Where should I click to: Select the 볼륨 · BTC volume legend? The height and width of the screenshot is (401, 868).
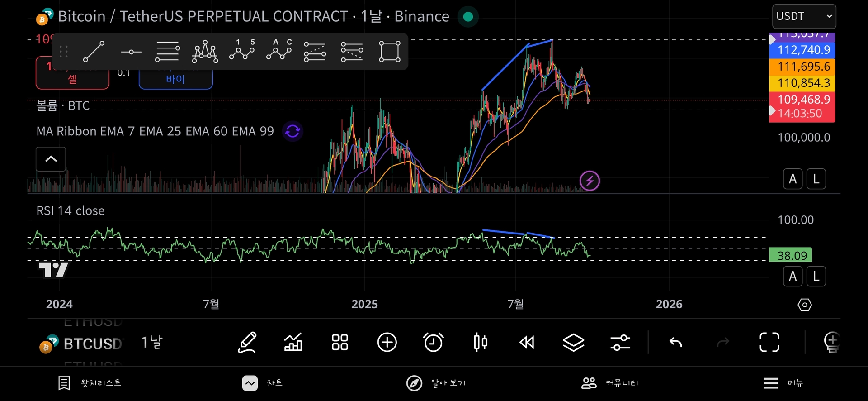click(63, 106)
